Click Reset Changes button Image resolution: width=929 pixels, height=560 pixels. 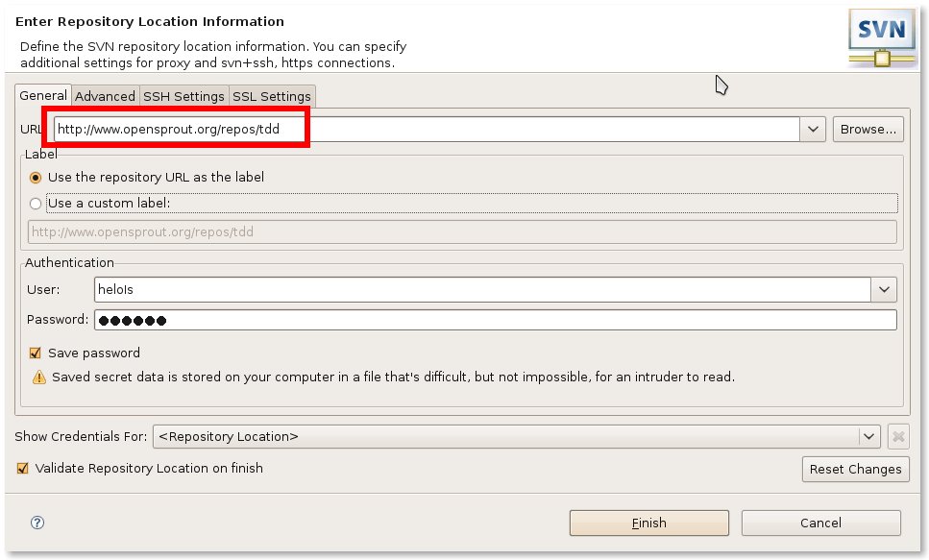[x=856, y=469]
